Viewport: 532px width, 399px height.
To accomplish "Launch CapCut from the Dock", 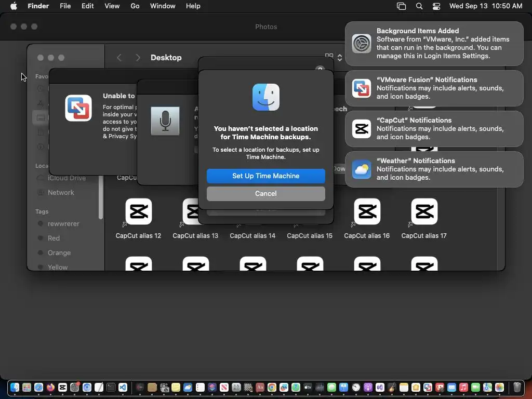I will (62, 388).
